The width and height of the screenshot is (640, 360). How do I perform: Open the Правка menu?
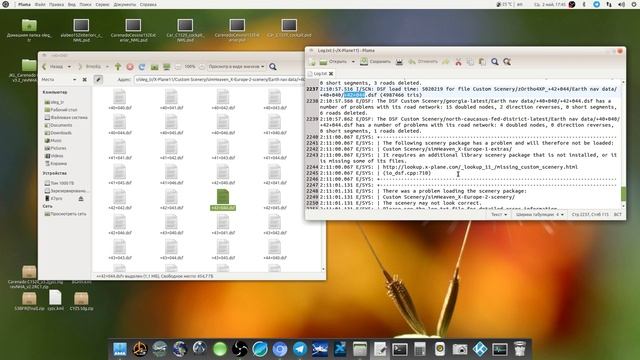56,4
